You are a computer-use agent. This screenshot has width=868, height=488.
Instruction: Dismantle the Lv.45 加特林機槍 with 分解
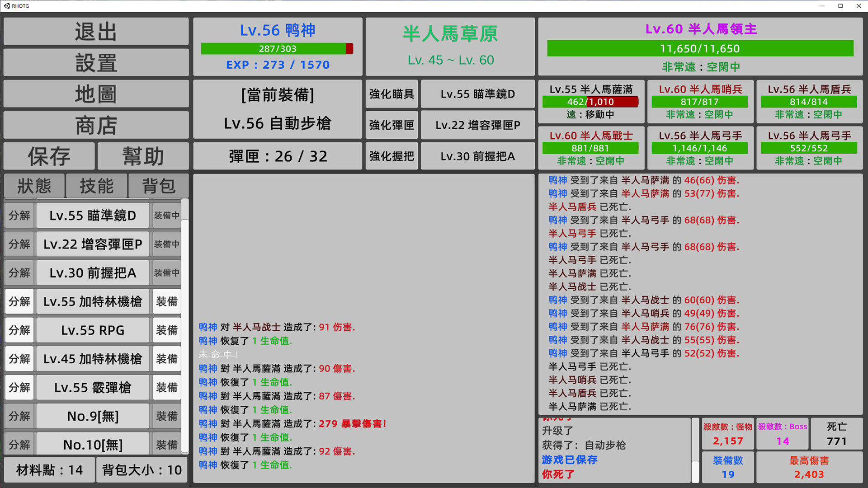point(19,359)
